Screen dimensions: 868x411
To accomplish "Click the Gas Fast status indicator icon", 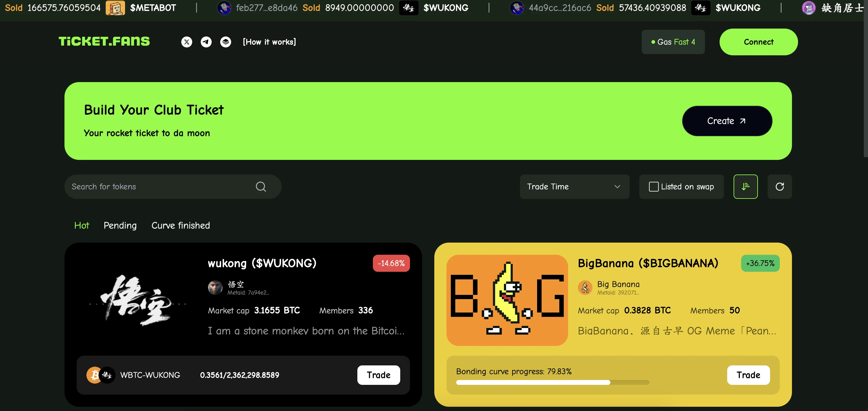I will [x=653, y=41].
